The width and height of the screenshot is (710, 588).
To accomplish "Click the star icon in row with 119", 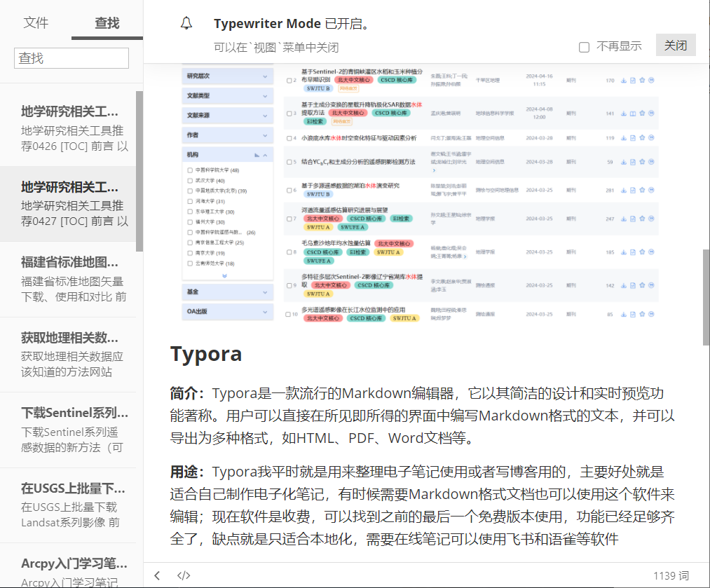I will tap(642, 137).
